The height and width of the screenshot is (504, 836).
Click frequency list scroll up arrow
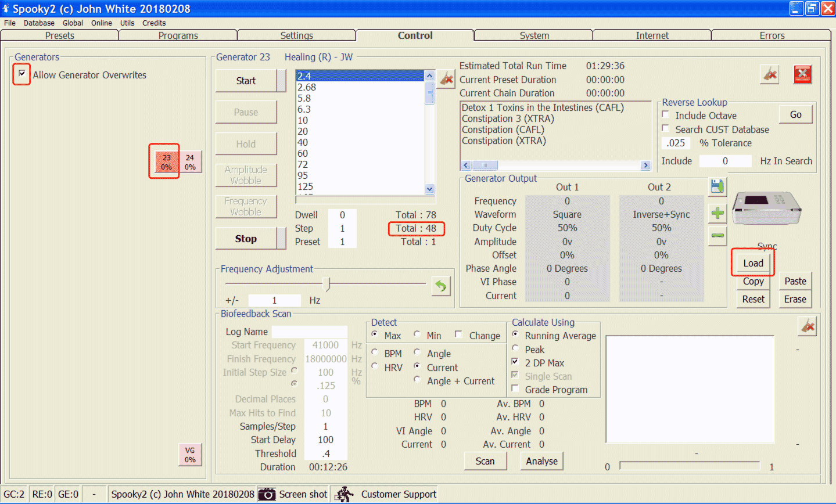click(430, 75)
